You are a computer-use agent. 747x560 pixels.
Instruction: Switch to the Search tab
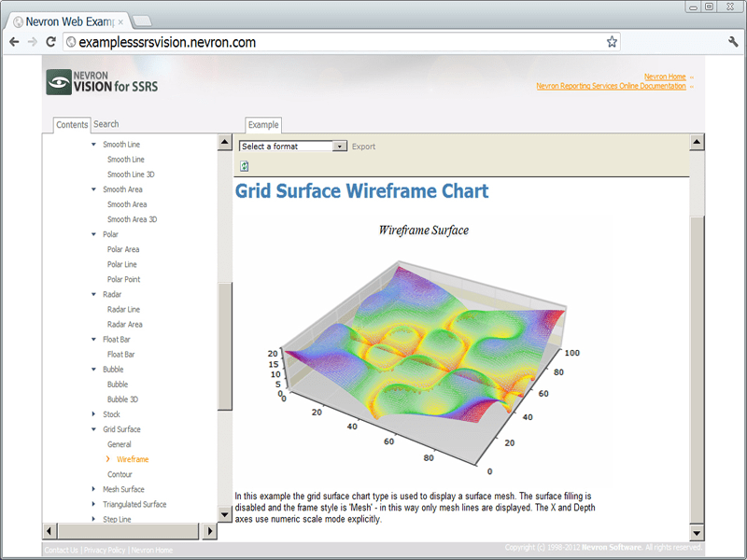(106, 124)
